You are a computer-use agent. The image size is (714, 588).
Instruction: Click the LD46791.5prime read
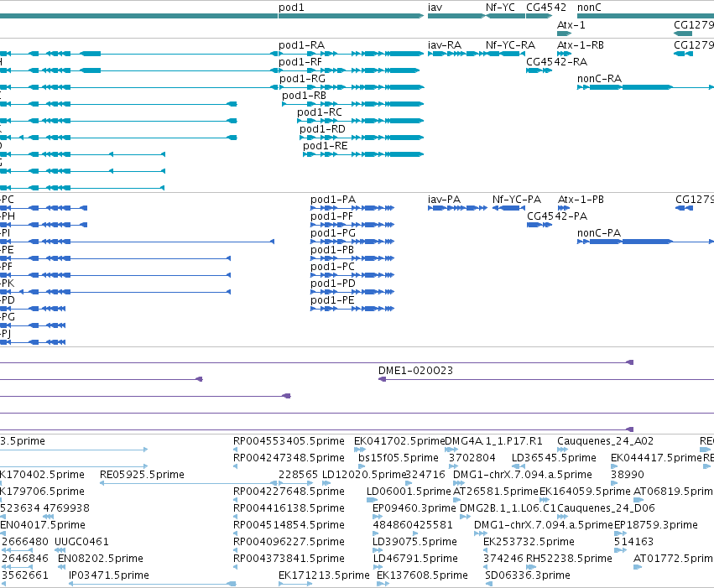pyautogui.click(x=378, y=567)
